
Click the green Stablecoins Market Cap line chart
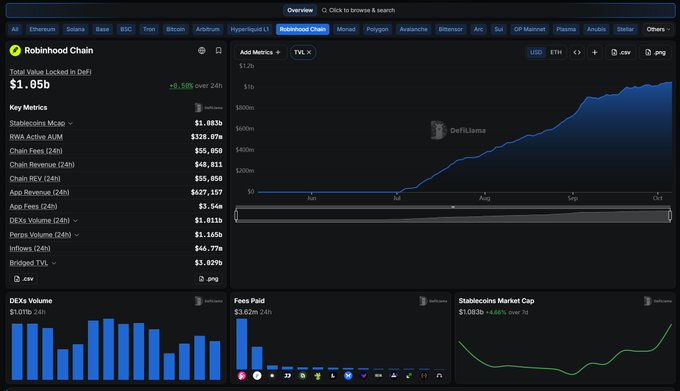coord(565,350)
